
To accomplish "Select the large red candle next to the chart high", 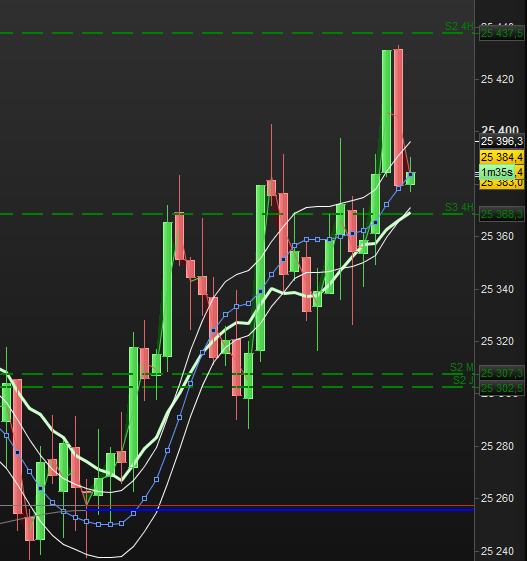I will pos(398,117).
